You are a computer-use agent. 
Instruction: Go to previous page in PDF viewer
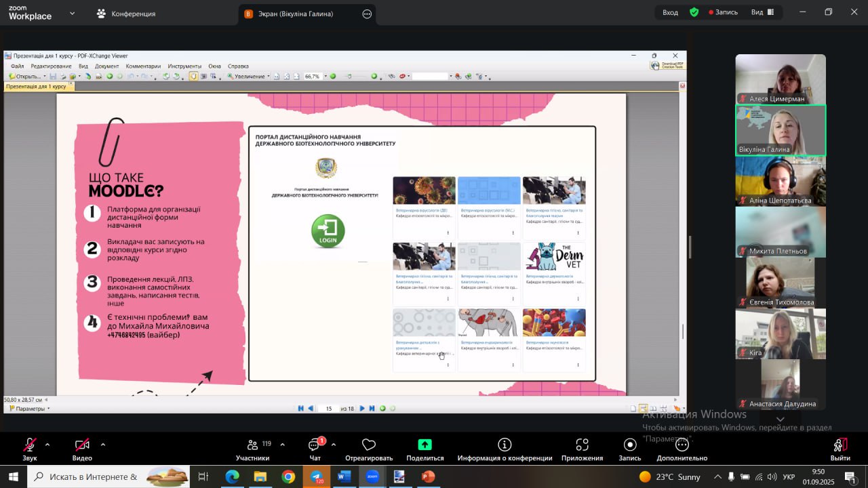click(x=311, y=408)
